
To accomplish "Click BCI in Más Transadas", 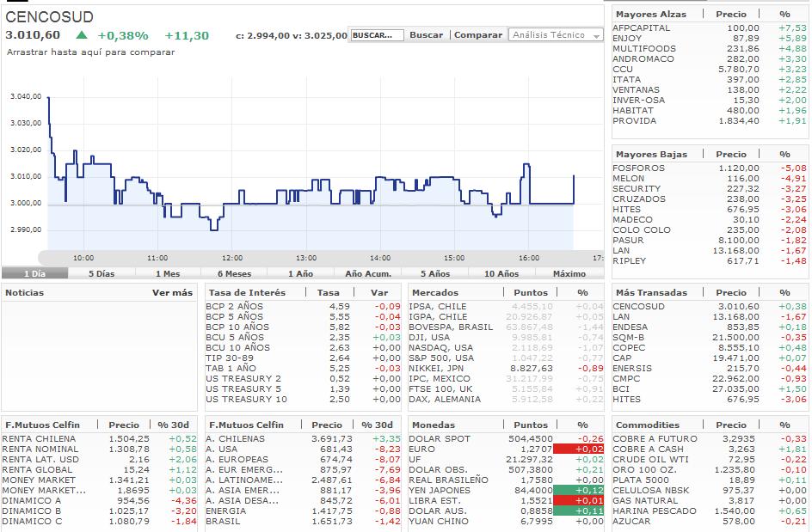I will [621, 388].
